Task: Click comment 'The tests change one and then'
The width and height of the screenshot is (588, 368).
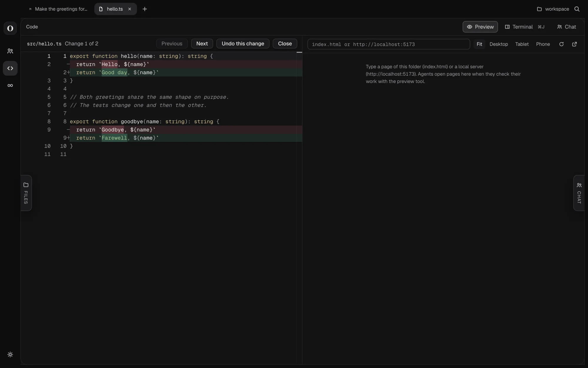Action: tap(138, 105)
